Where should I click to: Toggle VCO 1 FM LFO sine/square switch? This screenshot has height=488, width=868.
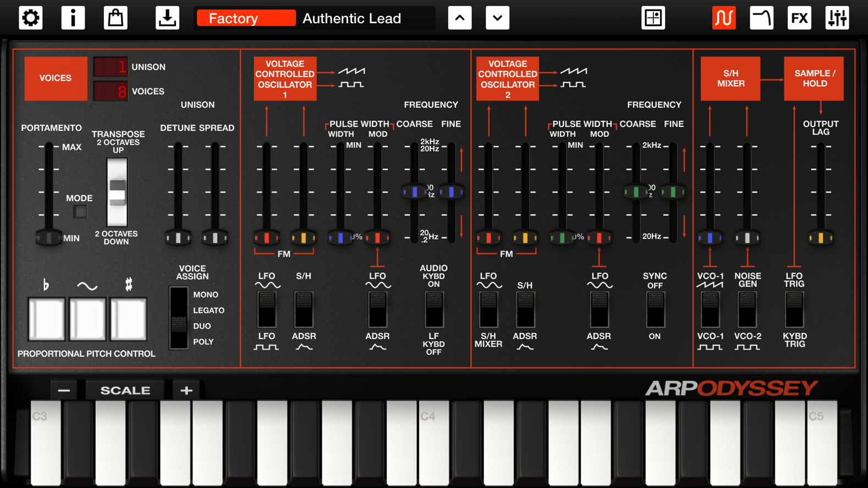point(267,309)
